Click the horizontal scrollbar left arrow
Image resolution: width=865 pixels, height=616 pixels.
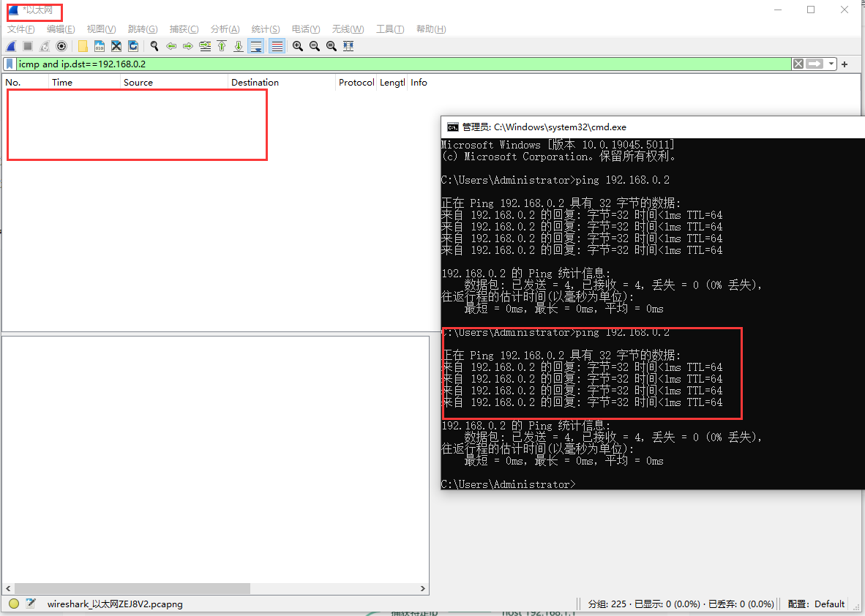(8, 588)
